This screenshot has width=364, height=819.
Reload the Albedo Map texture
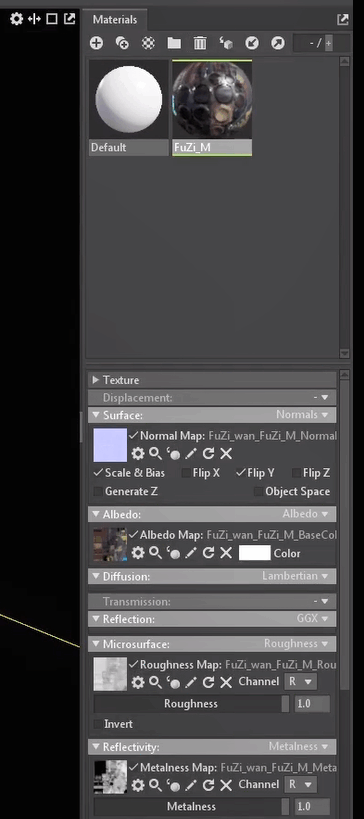click(x=208, y=553)
